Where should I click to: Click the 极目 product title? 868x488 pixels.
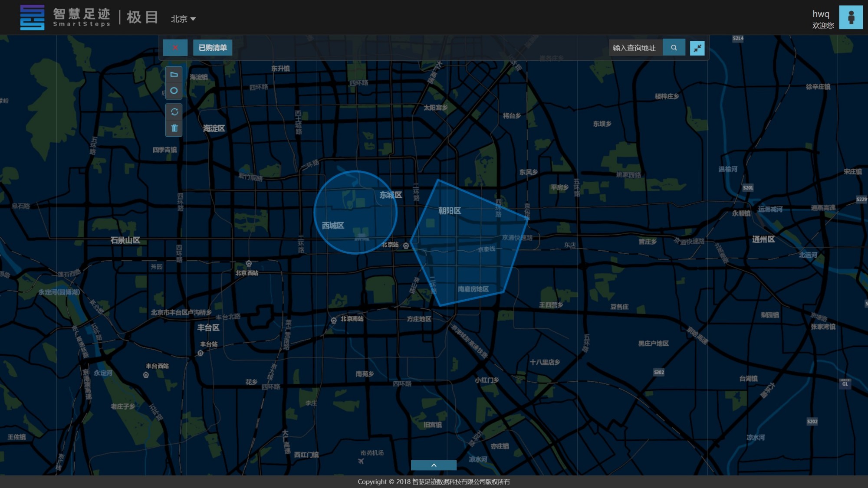pyautogui.click(x=142, y=17)
